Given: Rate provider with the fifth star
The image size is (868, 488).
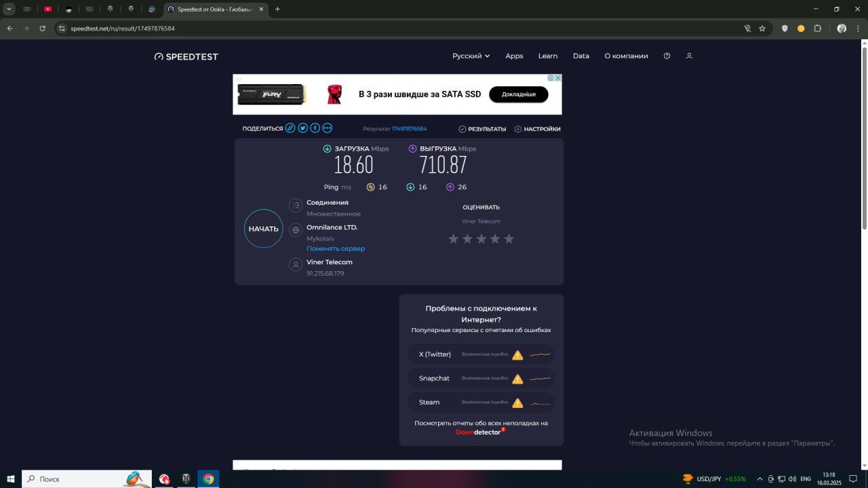Looking at the screenshot, I should 509,239.
